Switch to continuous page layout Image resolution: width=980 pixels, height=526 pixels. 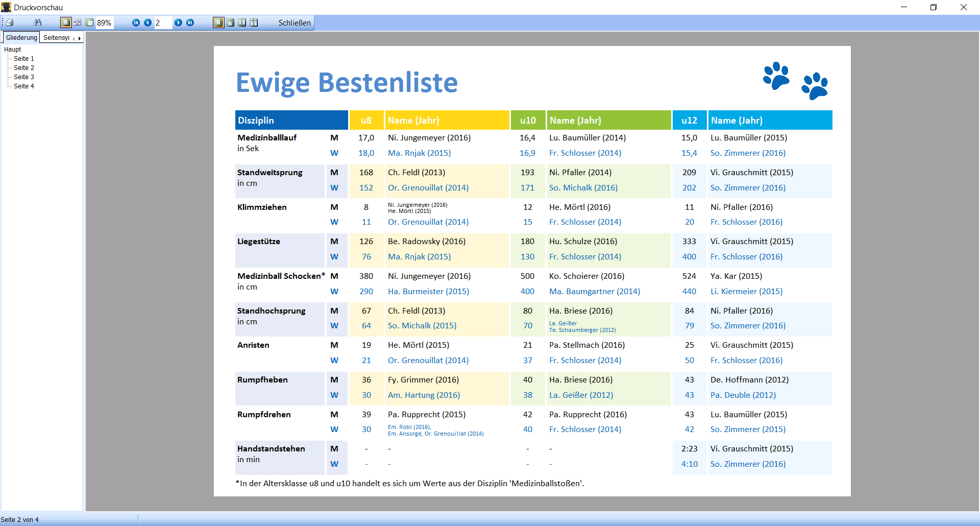[231, 22]
